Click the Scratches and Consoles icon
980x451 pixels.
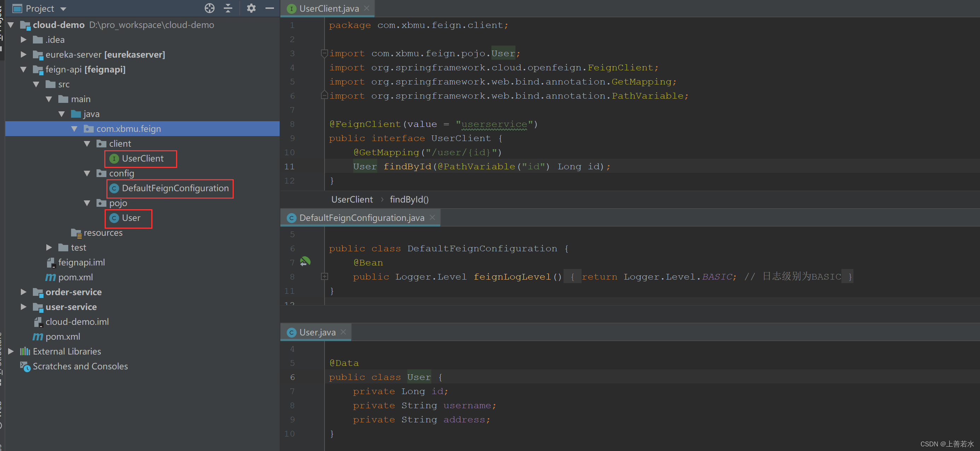(x=25, y=366)
